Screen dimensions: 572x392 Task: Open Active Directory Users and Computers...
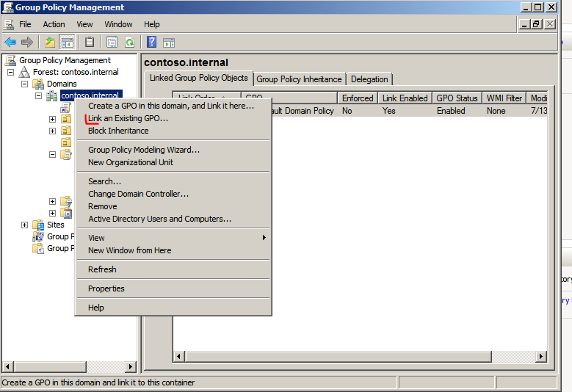(x=173, y=219)
